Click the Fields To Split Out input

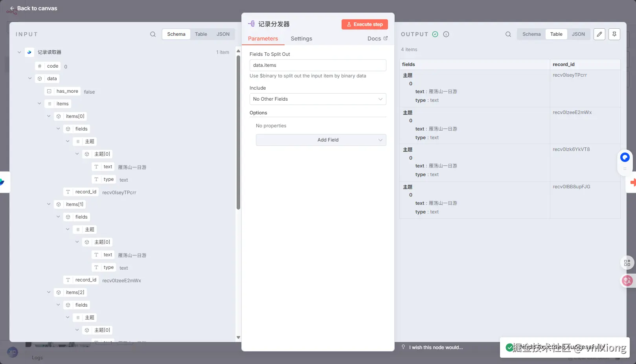tap(318, 65)
